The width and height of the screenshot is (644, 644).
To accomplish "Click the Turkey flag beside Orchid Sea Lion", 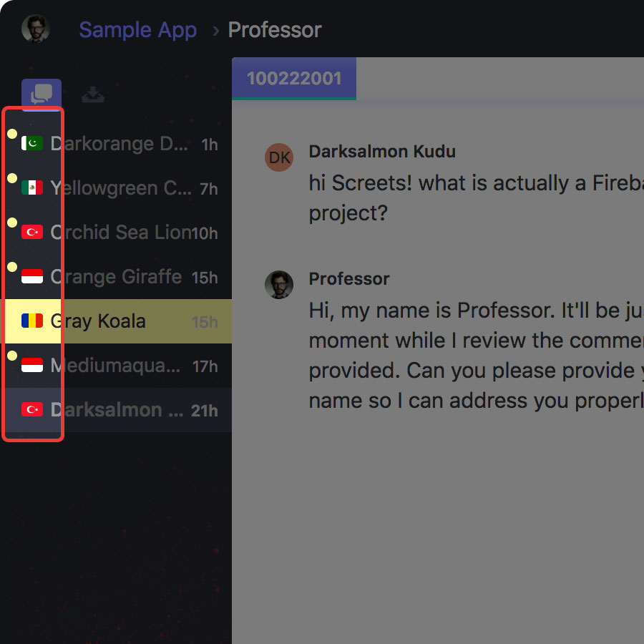I will coord(32,233).
